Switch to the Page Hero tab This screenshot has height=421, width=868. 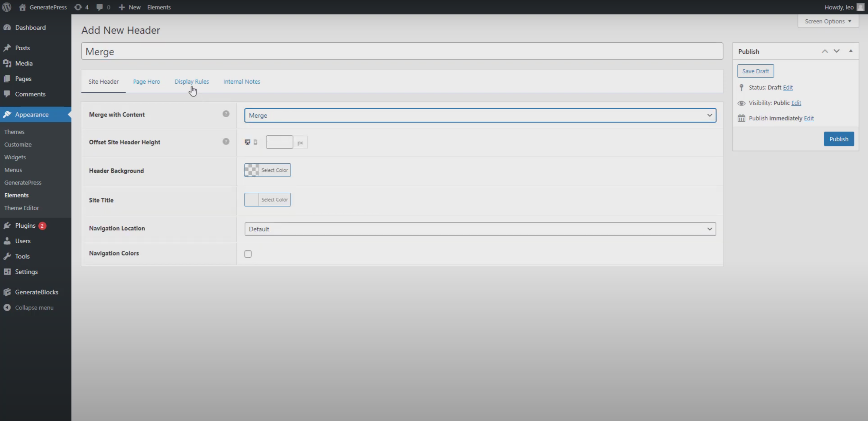point(146,82)
